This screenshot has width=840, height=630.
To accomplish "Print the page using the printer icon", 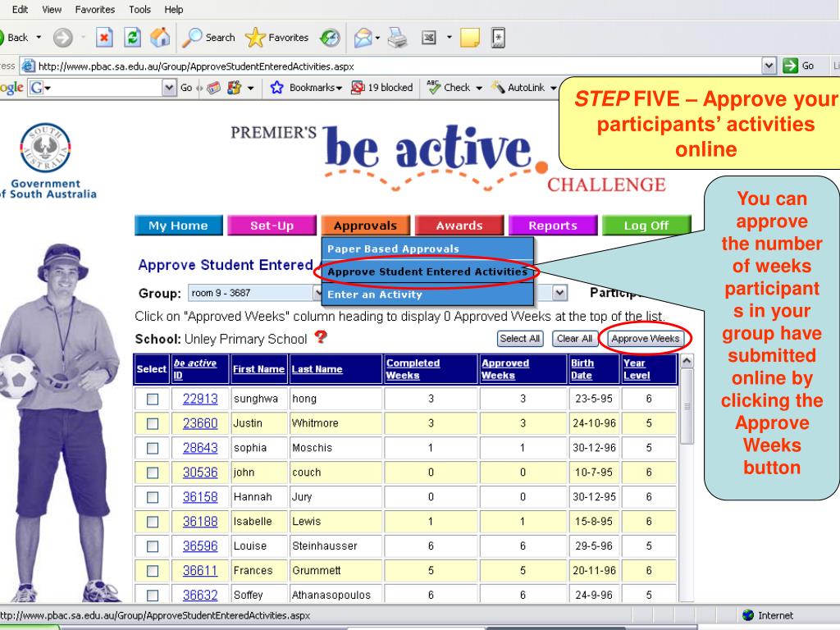I will [x=398, y=38].
